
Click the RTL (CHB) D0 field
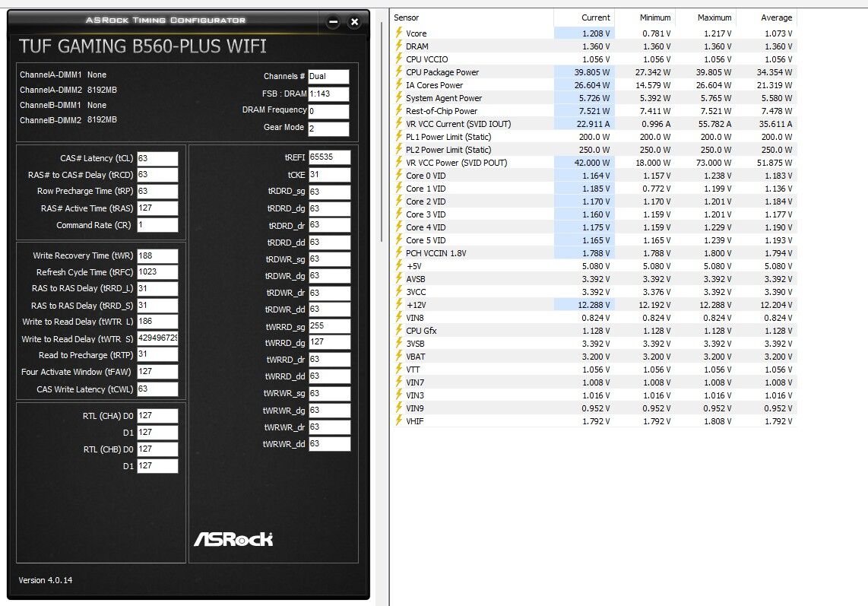point(158,449)
